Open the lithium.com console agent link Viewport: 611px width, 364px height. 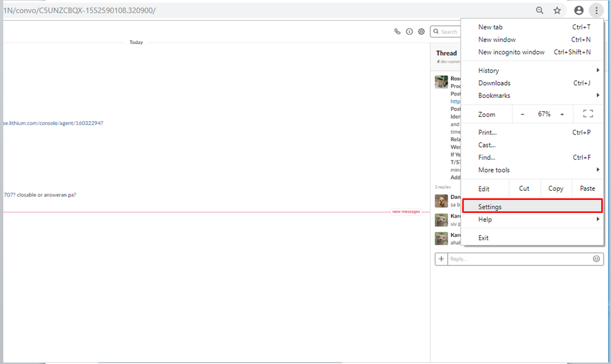[53, 123]
